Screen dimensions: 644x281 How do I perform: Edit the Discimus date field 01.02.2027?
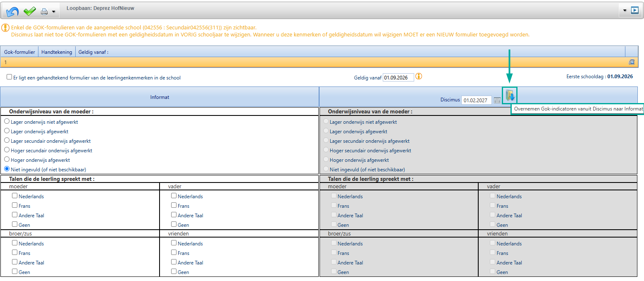[x=477, y=100]
